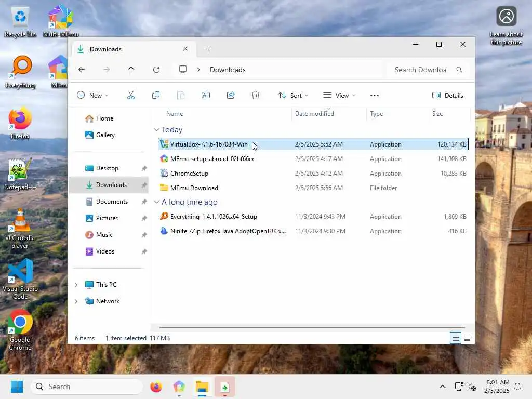Open Firefox from the taskbar
The height and width of the screenshot is (399, 532).
(x=156, y=387)
